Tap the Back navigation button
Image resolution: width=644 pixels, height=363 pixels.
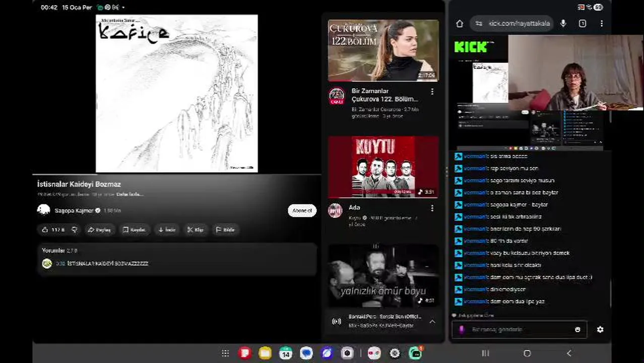coord(569,353)
